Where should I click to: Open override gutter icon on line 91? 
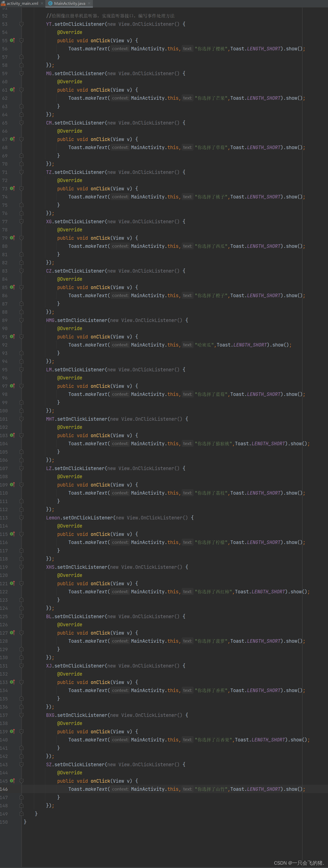(12, 337)
